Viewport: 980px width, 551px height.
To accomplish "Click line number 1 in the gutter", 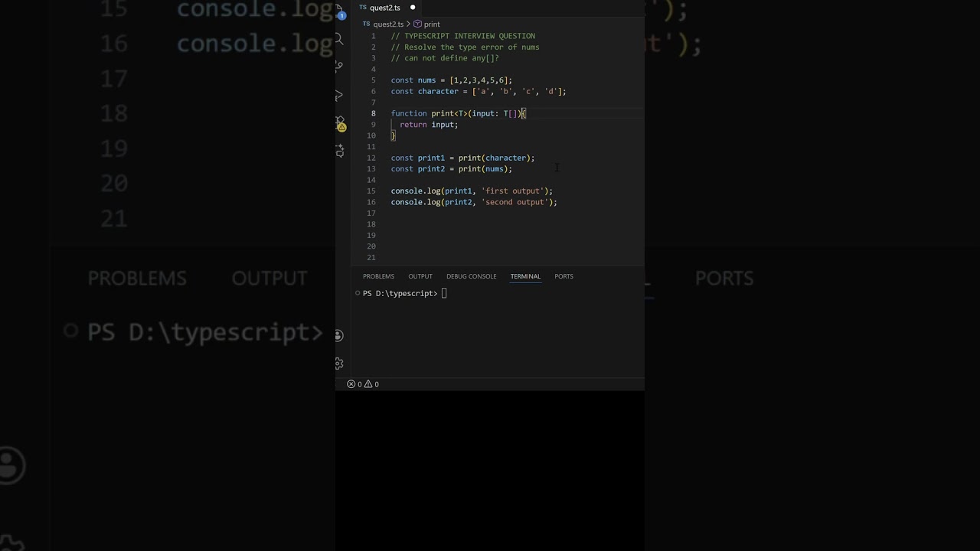I will point(373,36).
